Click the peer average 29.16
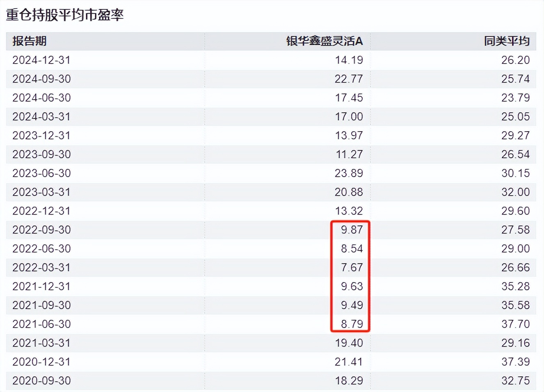 click(516, 343)
